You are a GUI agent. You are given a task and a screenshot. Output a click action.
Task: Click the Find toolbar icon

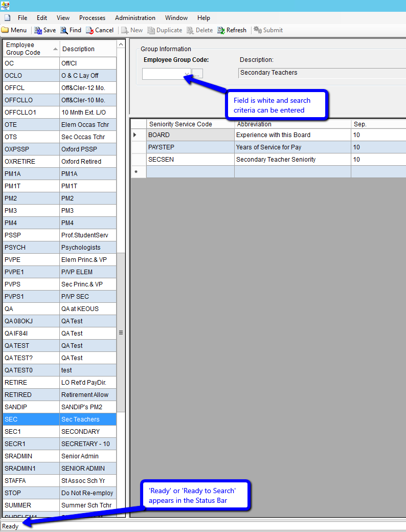(x=64, y=30)
